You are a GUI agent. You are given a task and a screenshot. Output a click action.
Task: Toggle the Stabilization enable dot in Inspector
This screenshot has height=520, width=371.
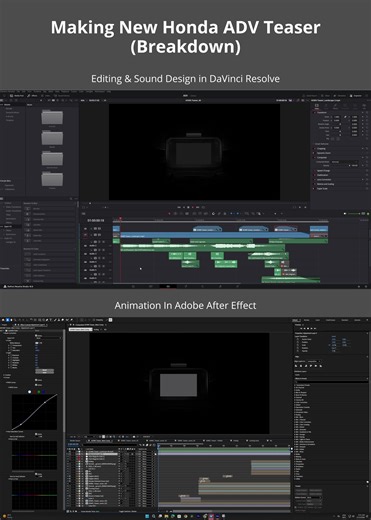point(314,175)
